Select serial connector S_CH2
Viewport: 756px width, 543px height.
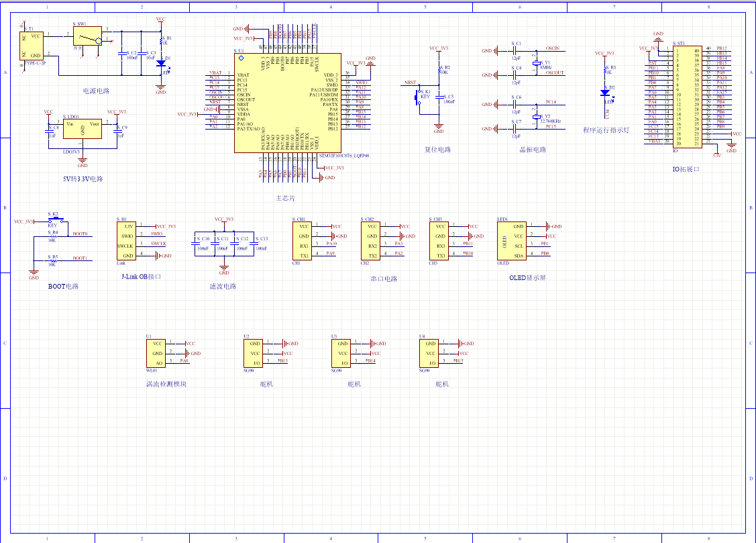pyautogui.click(x=370, y=241)
